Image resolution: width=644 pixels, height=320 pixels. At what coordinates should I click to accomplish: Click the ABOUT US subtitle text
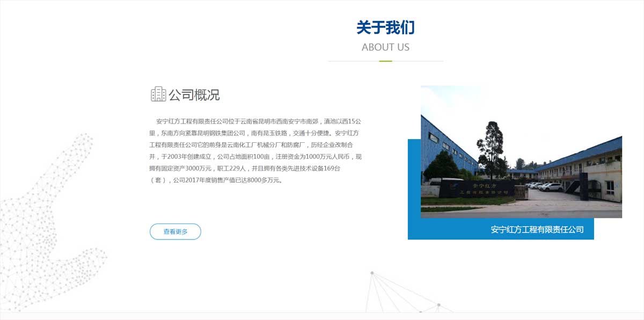pos(385,47)
